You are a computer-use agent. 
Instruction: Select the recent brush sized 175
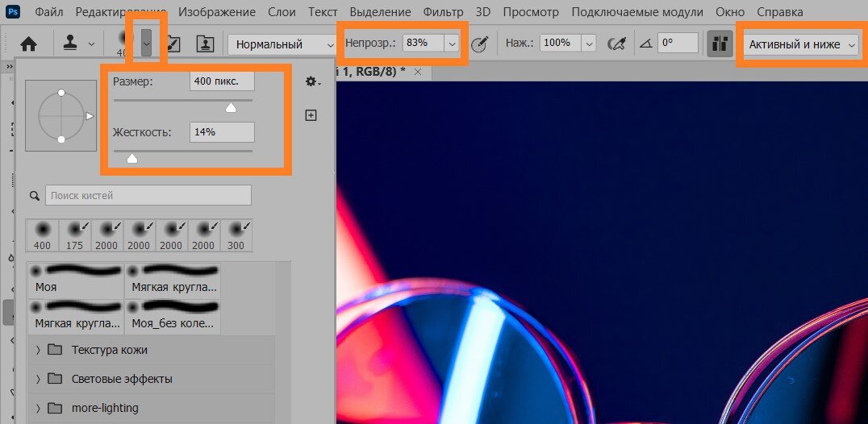[x=75, y=235]
